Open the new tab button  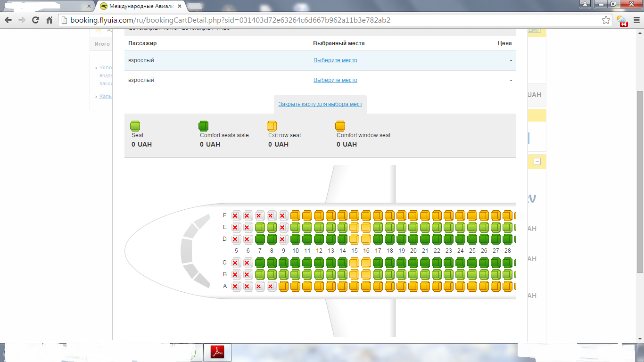[x=195, y=6]
